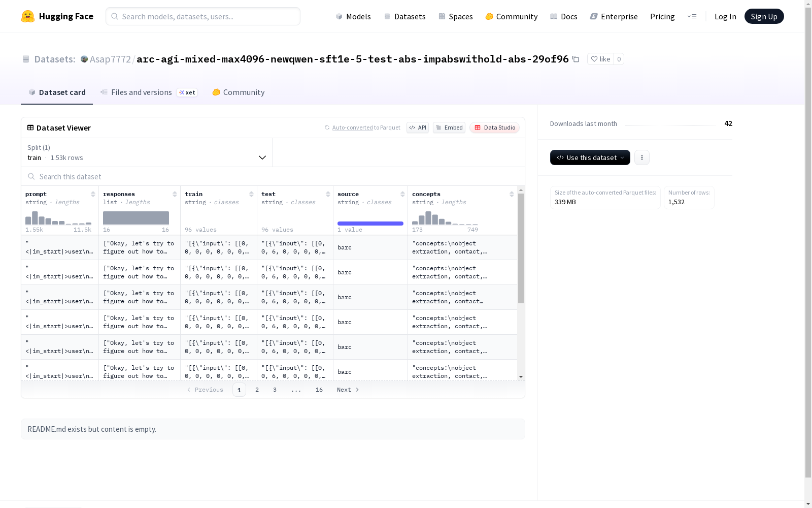The image size is (812, 508).
Task: Focus the main search models box
Action: click(203, 16)
